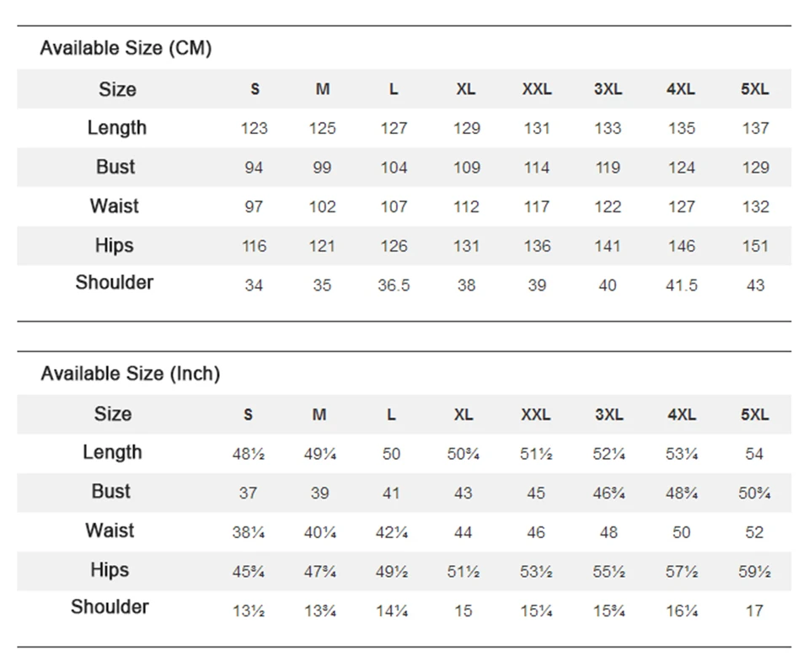Click the Waist value 97 for size S
Screen dimensions: 809x672
coord(254,207)
